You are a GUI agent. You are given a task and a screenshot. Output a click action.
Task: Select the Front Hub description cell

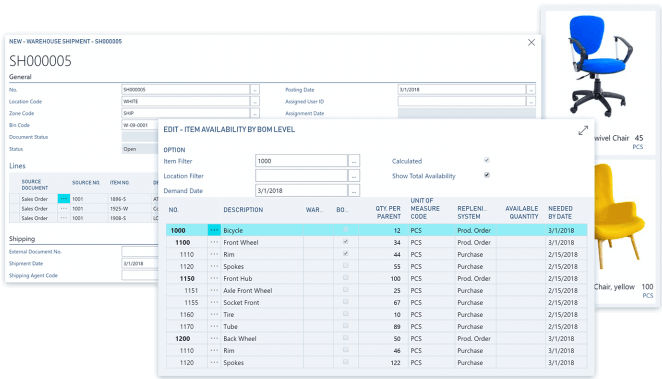tap(262, 279)
